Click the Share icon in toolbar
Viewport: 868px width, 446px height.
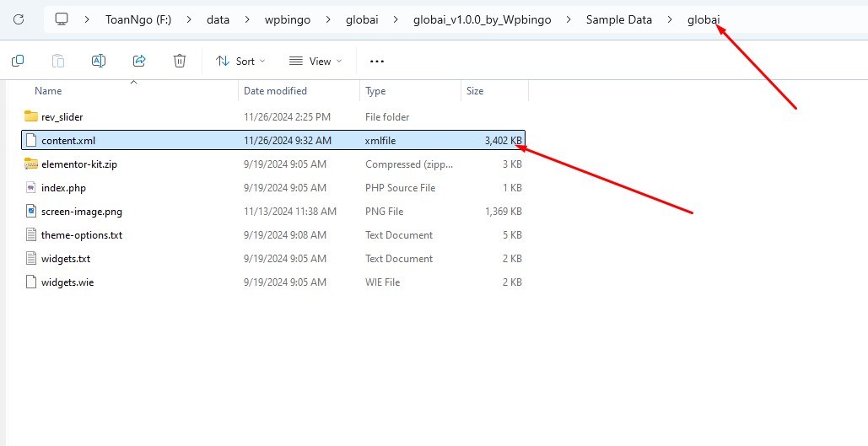pyautogui.click(x=139, y=61)
